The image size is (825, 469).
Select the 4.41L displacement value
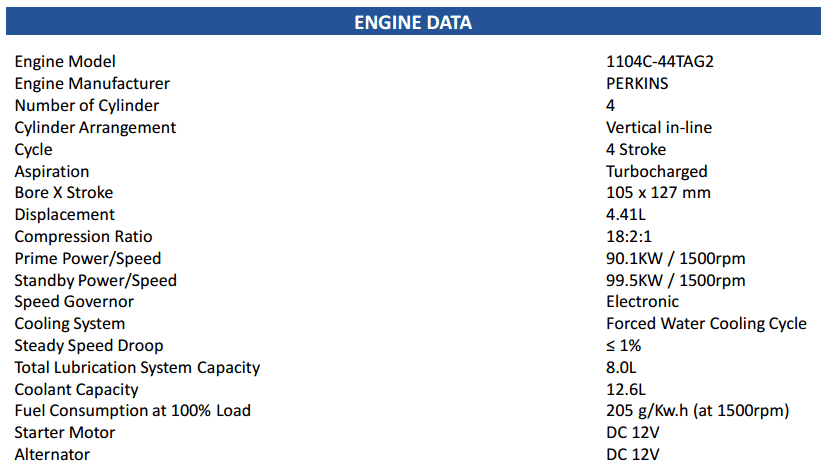pos(626,215)
